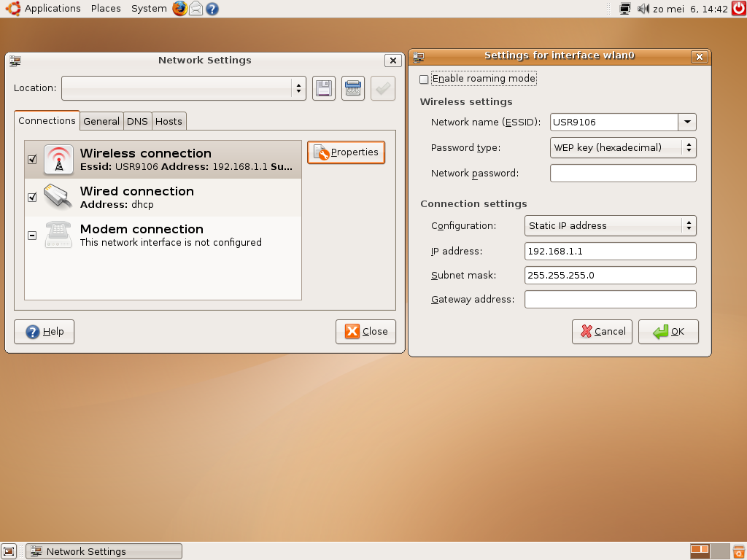The height and width of the screenshot is (560, 747).
Task: Click the network monitor tray icon
Action: click(625, 9)
